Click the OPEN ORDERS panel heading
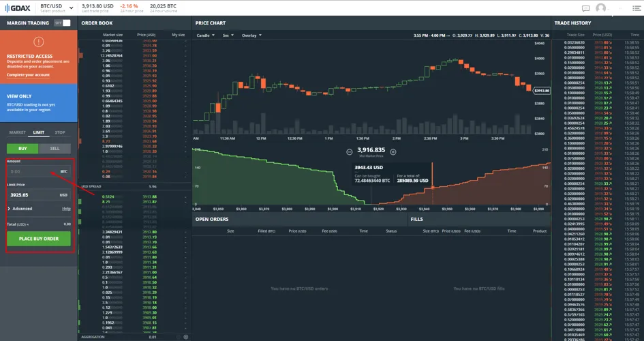 (212, 220)
